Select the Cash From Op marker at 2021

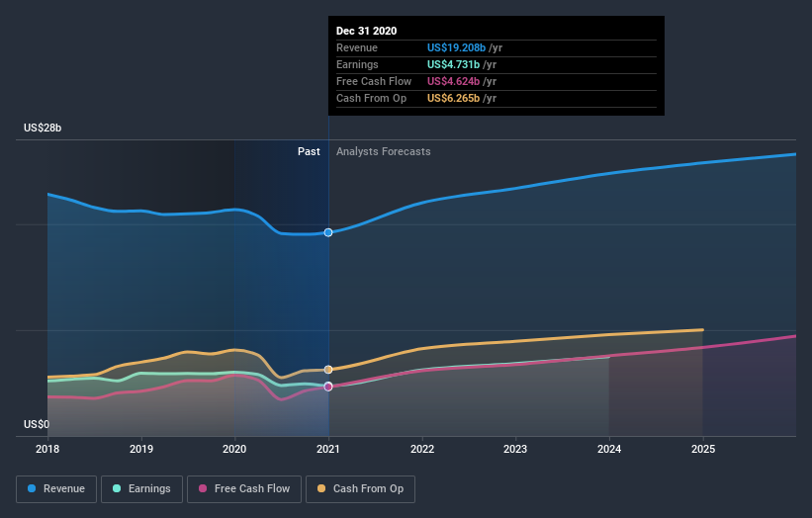pos(328,370)
